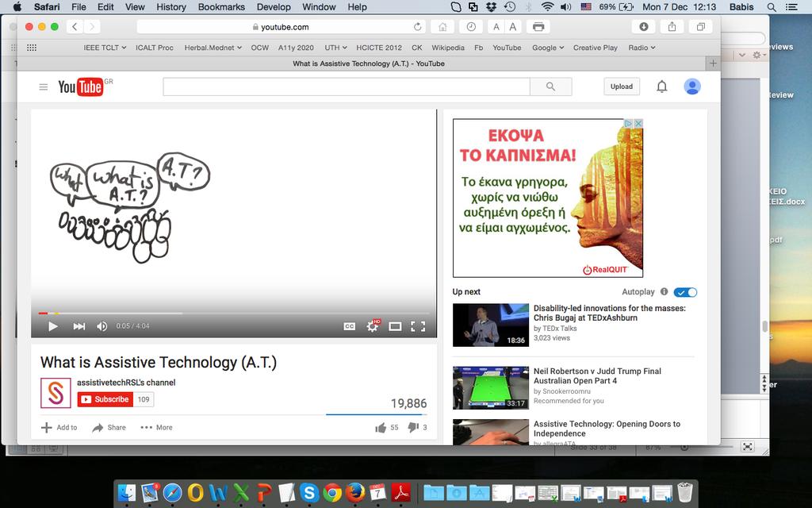Show browsing history clock button in toolbar
This screenshot has height=508, width=812.
pos(471,27)
